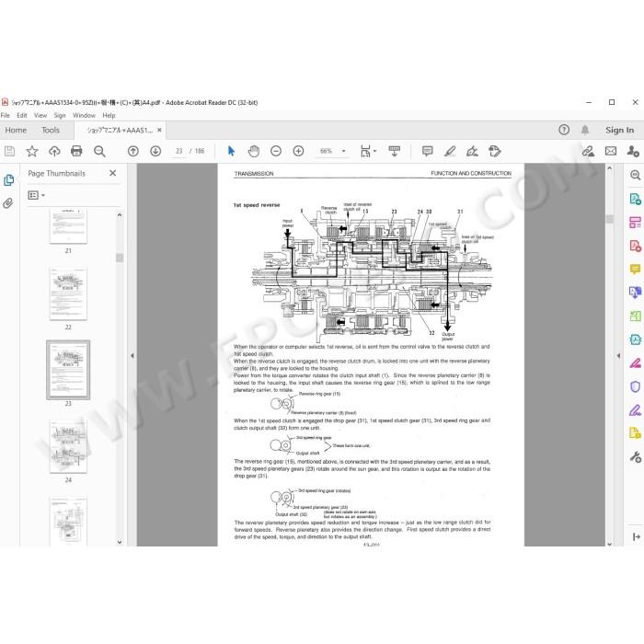
Task: Add a comment note icon
Action: coord(428,151)
